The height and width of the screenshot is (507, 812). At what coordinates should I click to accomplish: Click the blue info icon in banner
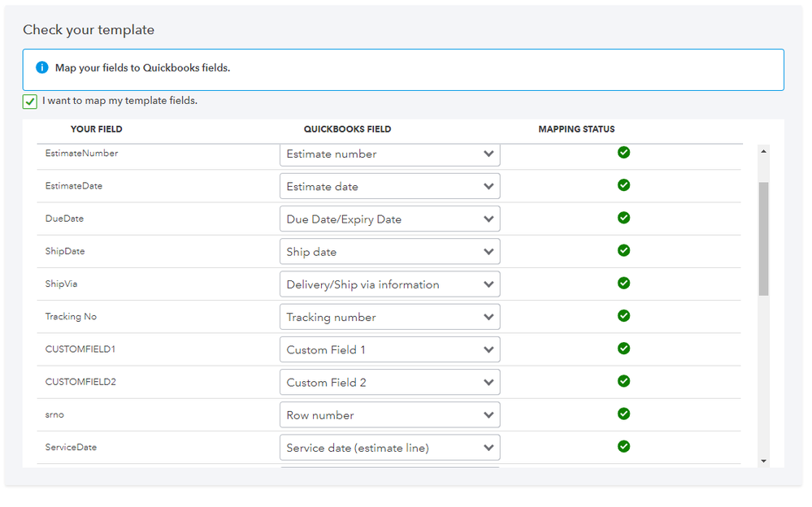click(42, 67)
